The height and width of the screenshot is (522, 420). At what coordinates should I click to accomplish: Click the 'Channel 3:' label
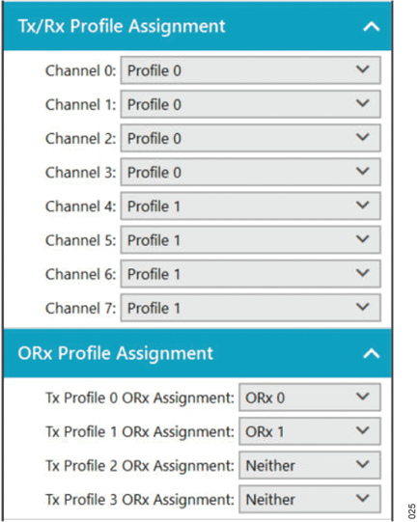coord(80,173)
